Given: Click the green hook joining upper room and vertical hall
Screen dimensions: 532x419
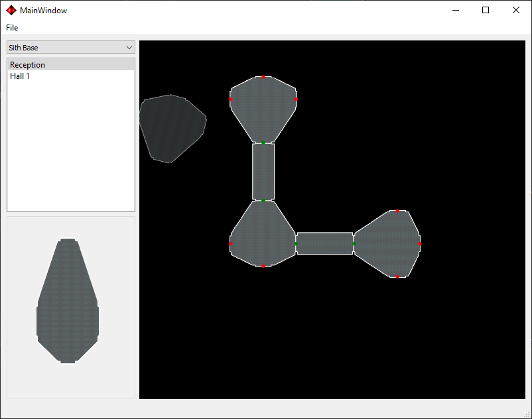Looking at the screenshot, I should (x=263, y=143).
